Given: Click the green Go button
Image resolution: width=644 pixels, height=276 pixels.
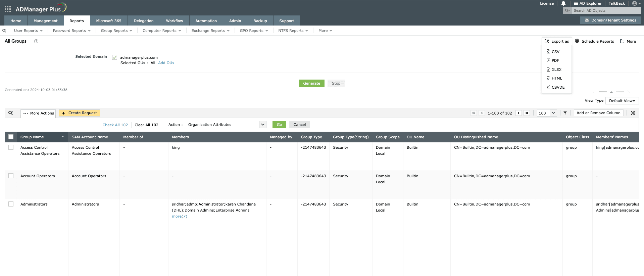Looking at the screenshot, I should [x=279, y=125].
